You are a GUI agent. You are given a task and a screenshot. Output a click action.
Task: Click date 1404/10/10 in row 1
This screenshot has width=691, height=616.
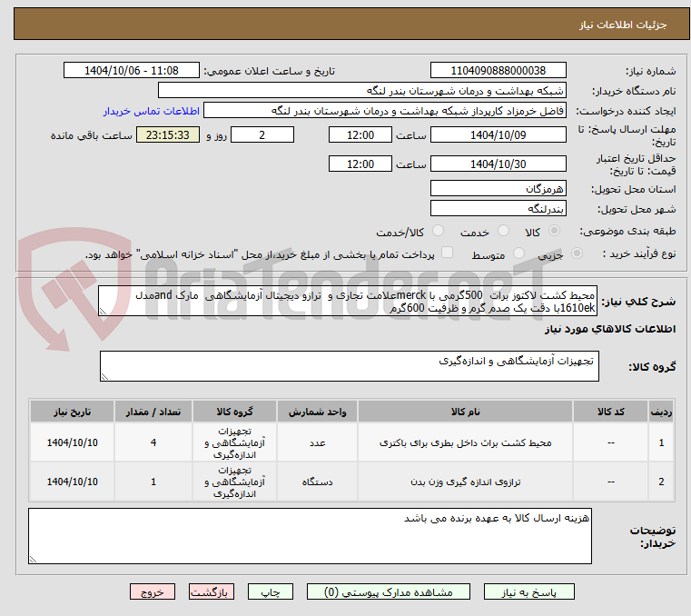pyautogui.click(x=72, y=442)
